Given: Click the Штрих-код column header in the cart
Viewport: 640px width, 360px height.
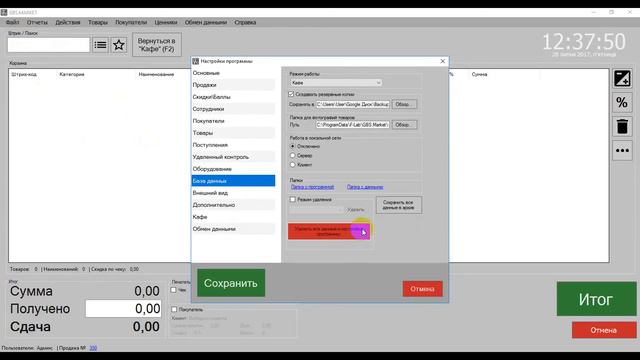Looking at the screenshot, I should (24, 74).
